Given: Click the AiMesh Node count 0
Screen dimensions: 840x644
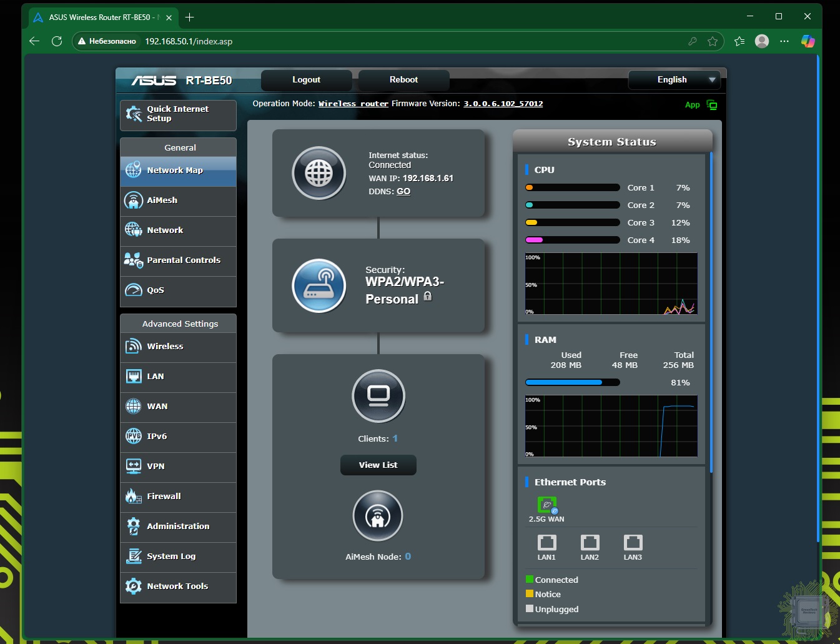Looking at the screenshot, I should point(408,557).
